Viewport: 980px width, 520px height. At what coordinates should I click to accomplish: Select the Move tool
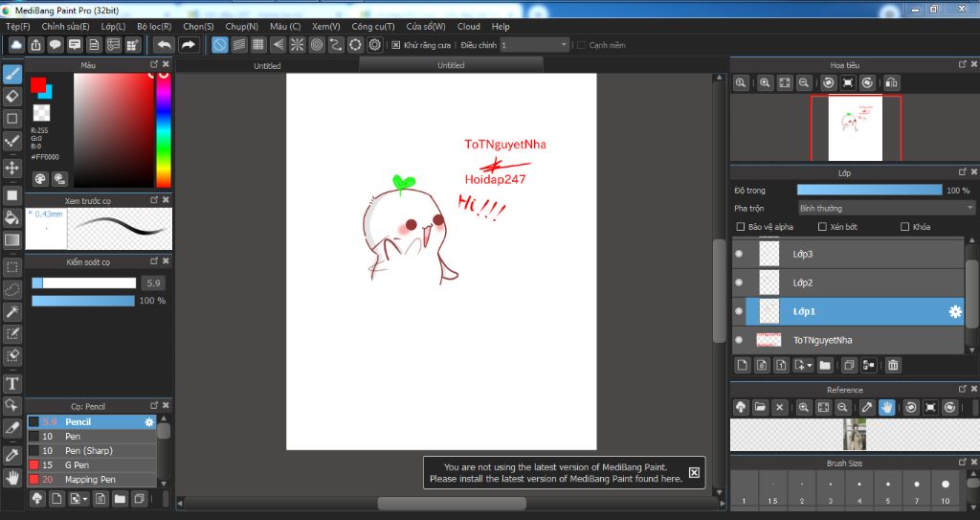pyautogui.click(x=11, y=168)
